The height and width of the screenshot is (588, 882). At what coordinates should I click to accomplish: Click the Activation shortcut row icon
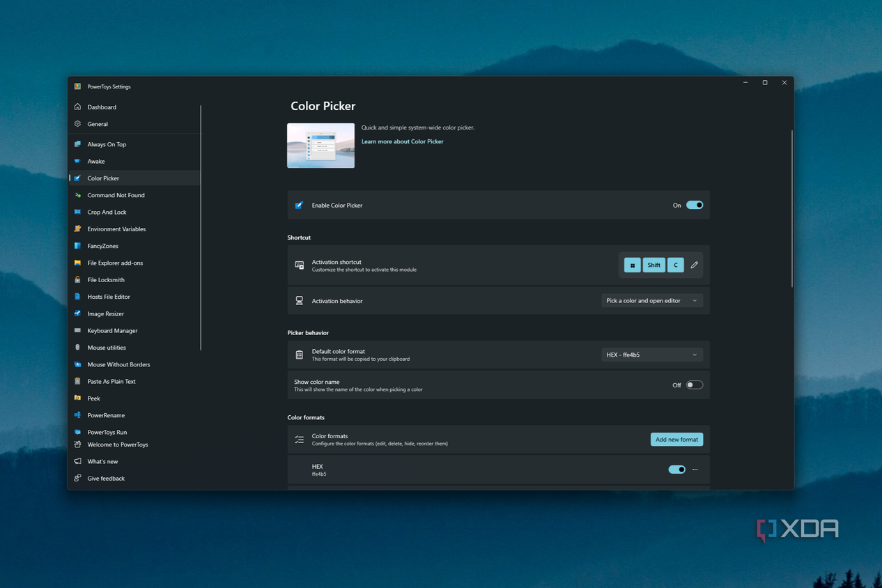click(300, 265)
